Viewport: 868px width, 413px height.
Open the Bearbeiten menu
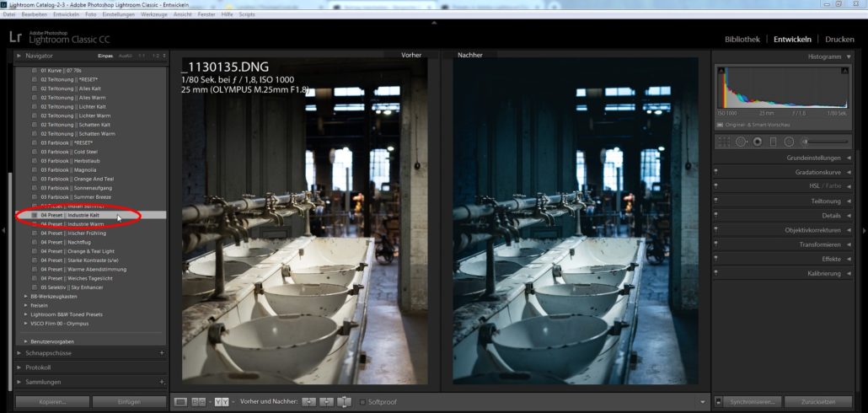point(35,14)
